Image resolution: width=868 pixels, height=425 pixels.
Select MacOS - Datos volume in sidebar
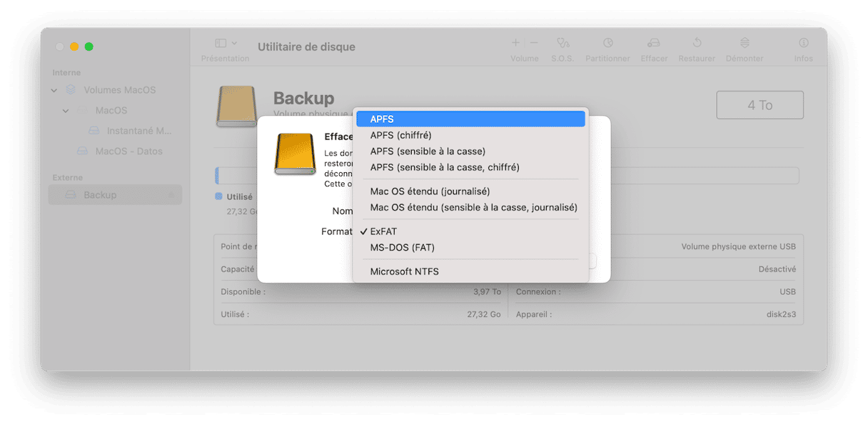(x=128, y=151)
